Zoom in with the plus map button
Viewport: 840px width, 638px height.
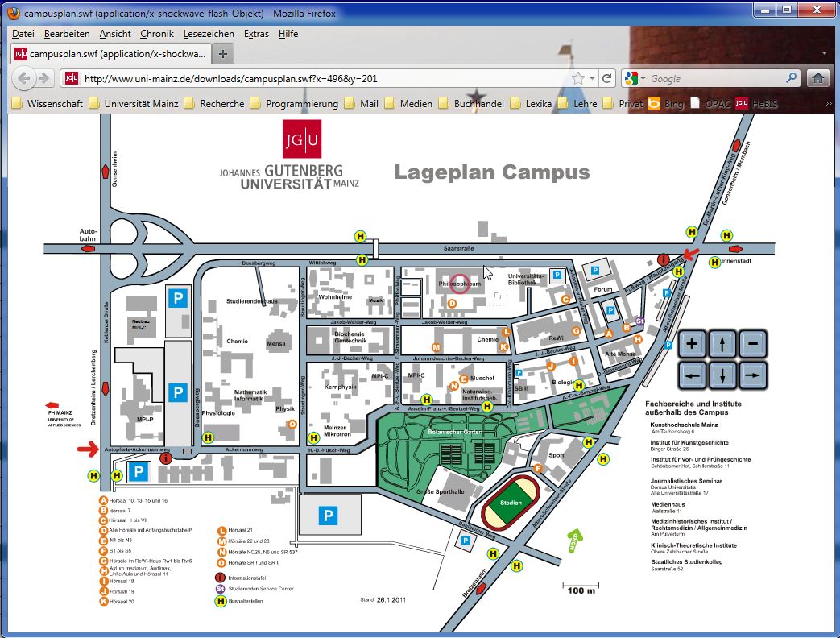[x=692, y=344]
